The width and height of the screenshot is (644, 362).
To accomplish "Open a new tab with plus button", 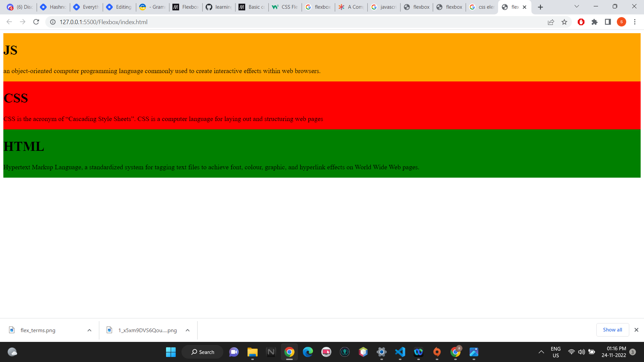I will pyautogui.click(x=540, y=7).
